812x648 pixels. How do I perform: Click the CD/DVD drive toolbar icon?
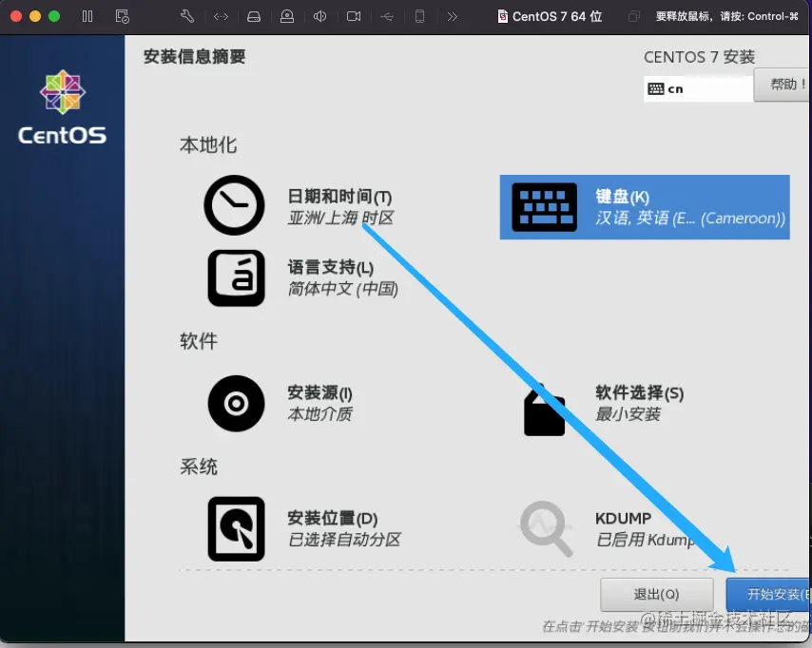(286, 16)
